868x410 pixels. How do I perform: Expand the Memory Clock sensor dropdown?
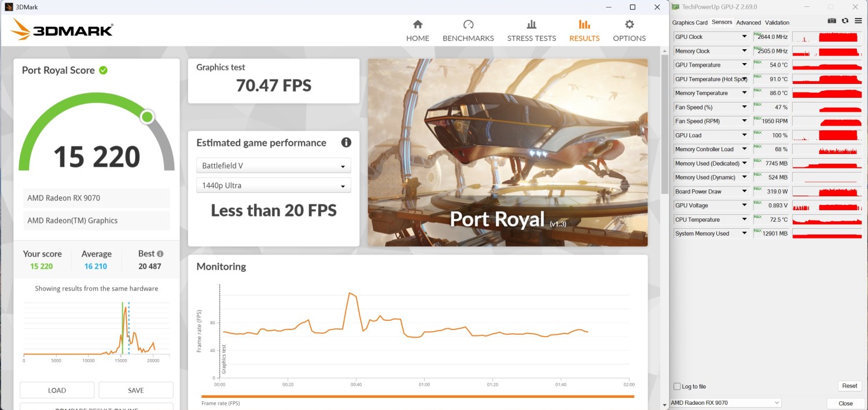tap(745, 51)
